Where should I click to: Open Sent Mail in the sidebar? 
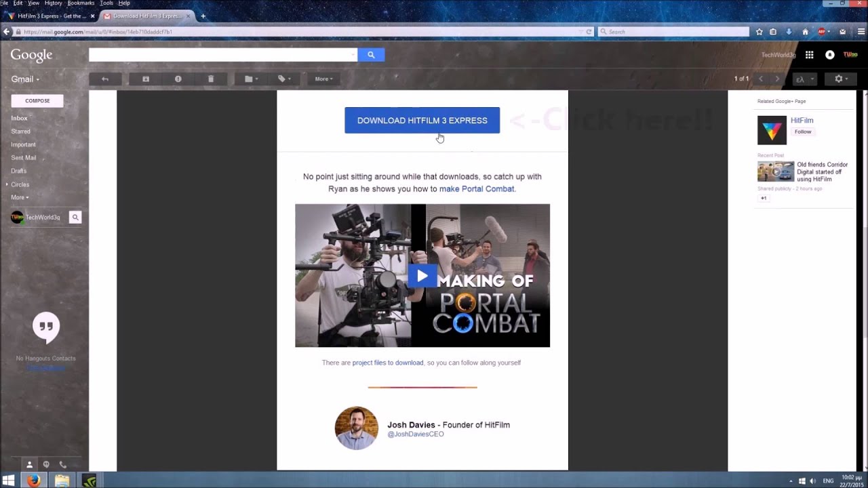tap(23, 158)
